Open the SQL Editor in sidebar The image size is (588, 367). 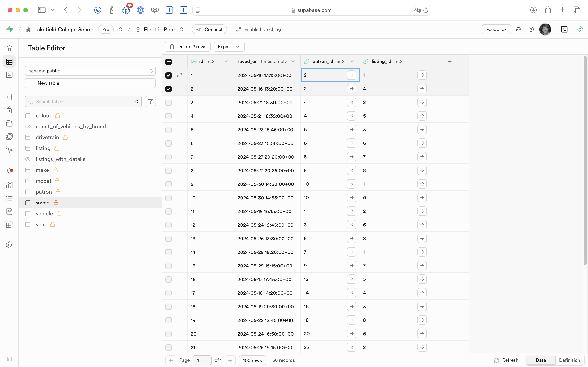point(9,75)
